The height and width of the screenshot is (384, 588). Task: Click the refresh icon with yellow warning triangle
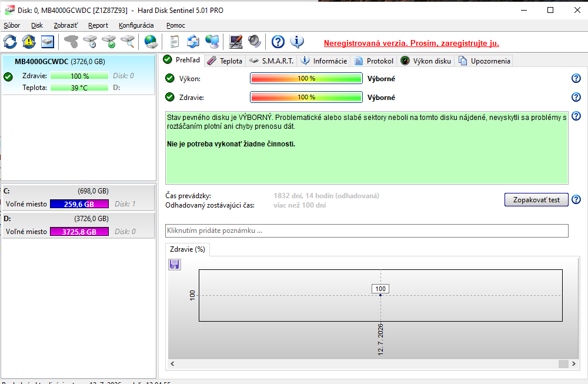click(29, 42)
